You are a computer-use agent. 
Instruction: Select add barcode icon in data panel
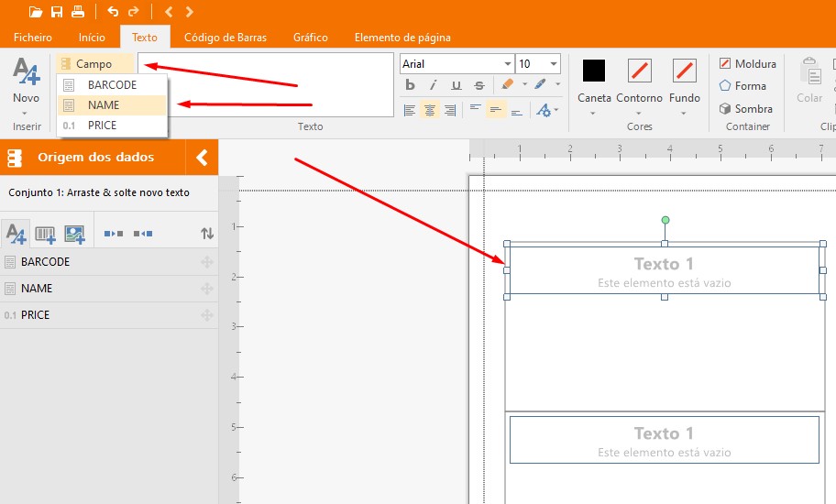(45, 234)
